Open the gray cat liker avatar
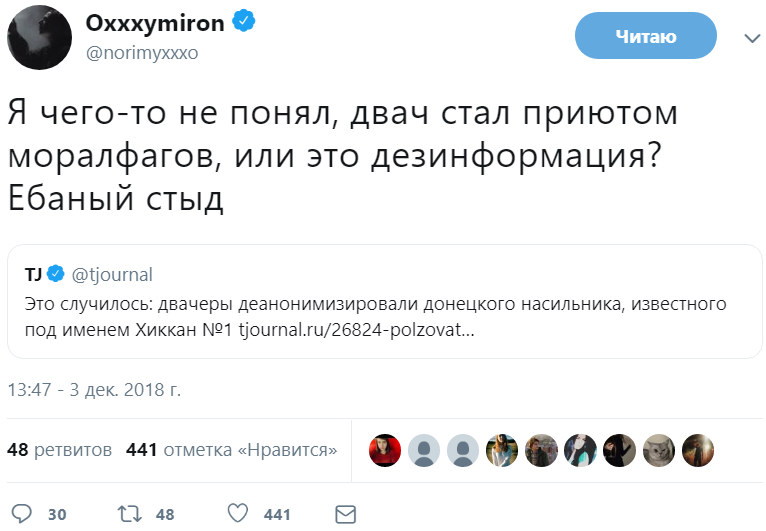 (x=659, y=450)
